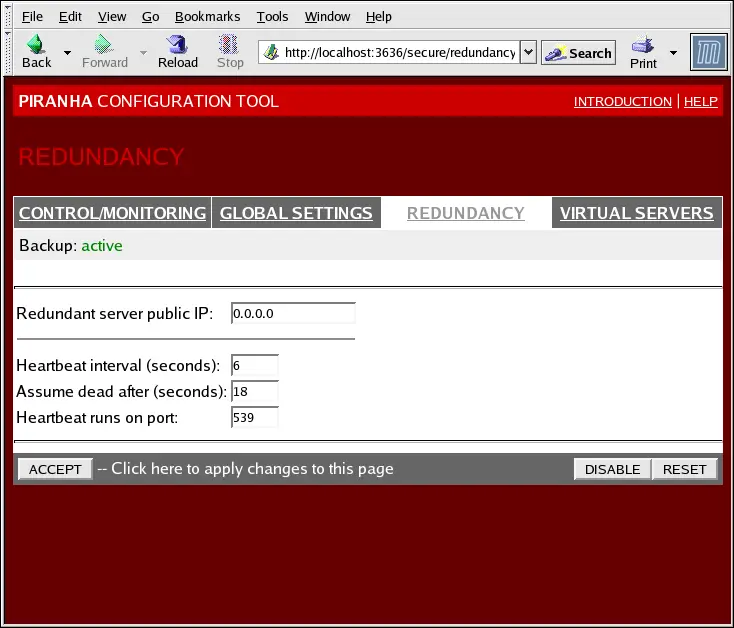734x628 pixels.
Task: Click the Redundant server public IP field
Action: (293, 314)
